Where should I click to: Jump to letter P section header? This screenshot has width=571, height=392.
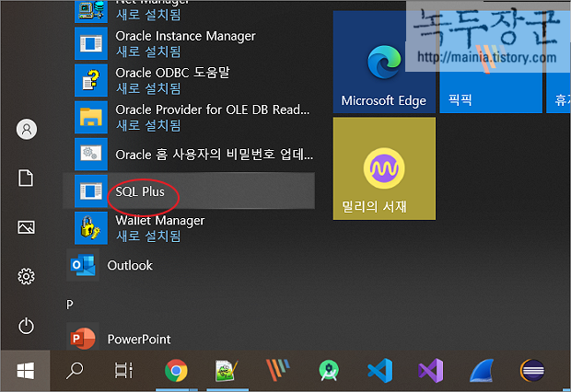pyautogui.click(x=70, y=305)
